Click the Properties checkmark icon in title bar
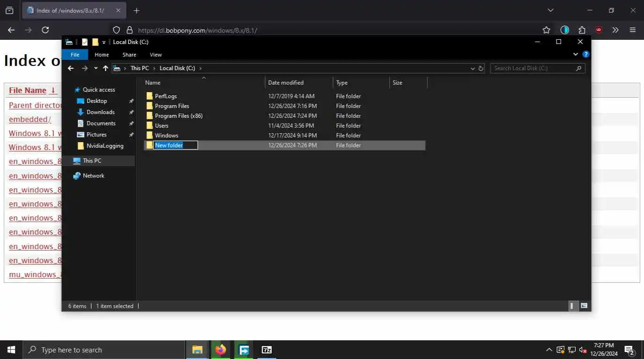Image resolution: width=644 pixels, height=359 pixels. 85,42
